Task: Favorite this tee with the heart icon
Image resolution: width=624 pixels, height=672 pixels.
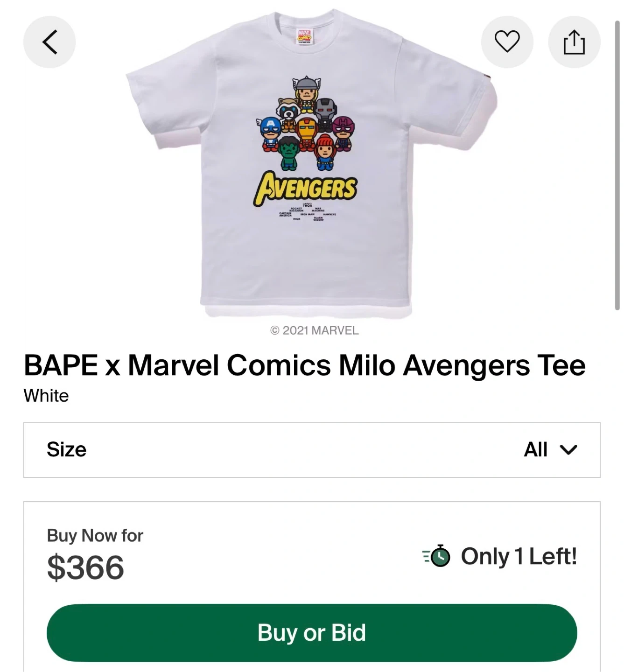Action: pos(507,42)
